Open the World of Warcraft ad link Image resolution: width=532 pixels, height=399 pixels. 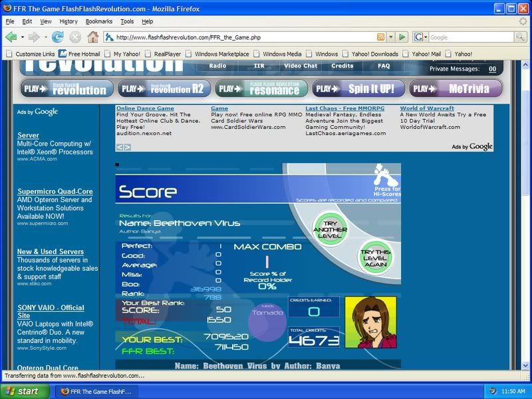click(427, 108)
